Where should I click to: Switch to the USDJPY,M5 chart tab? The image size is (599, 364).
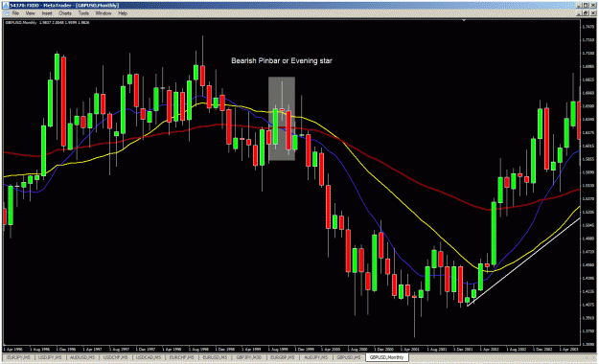coord(50,357)
